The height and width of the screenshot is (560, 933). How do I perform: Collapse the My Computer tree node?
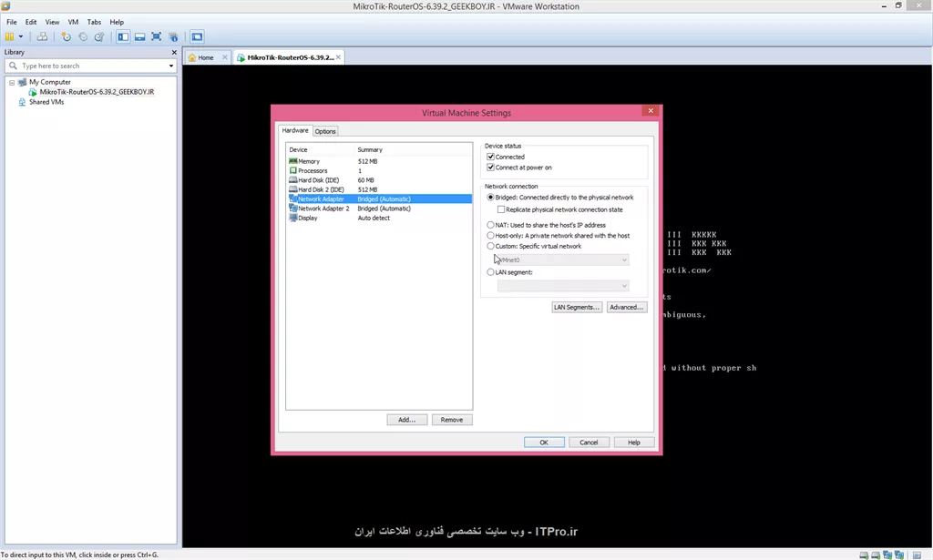[12, 82]
